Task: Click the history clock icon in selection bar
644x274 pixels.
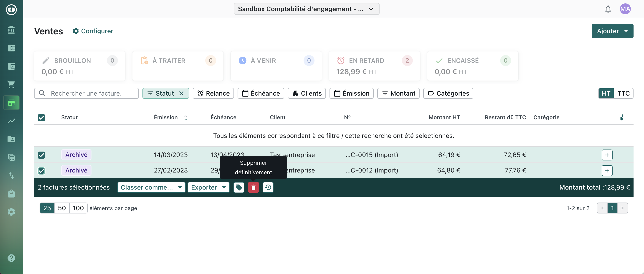Action: [268, 187]
